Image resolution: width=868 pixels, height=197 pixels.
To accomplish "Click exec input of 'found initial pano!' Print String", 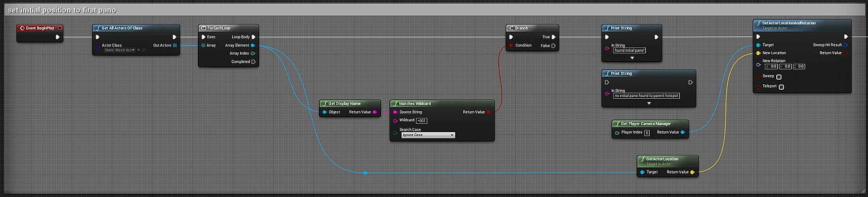I will (607, 37).
